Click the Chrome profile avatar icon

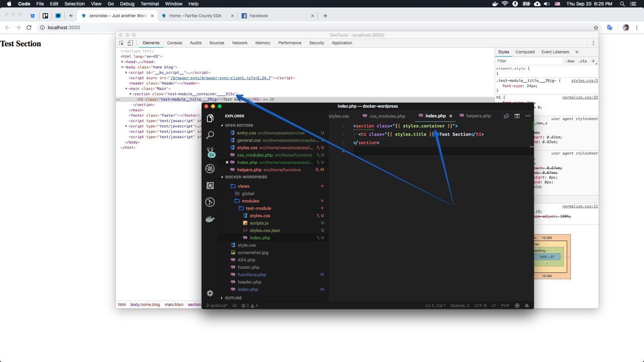(x=626, y=28)
